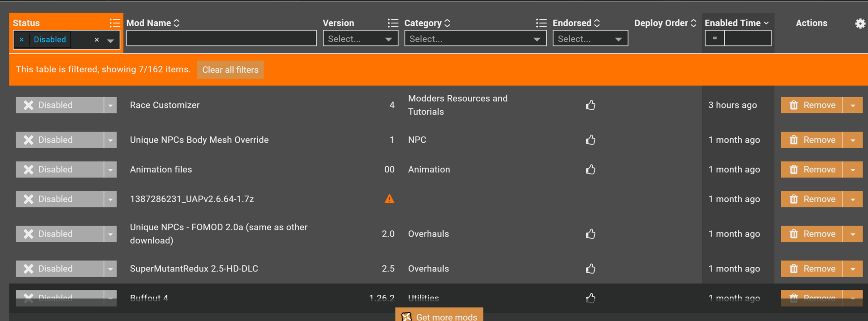Remove Unique NPCs FOMOD 2.0a mod
The height and width of the screenshot is (321, 868).
[x=811, y=234]
